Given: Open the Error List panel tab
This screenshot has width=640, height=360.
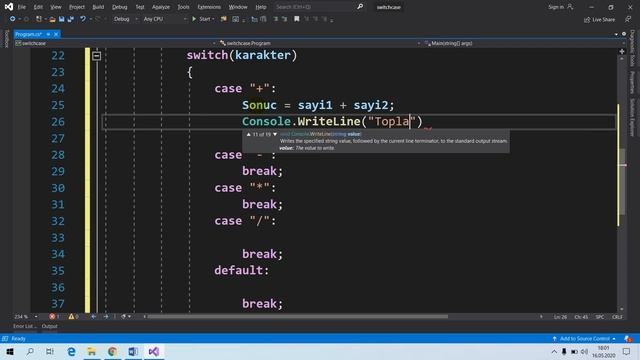Looking at the screenshot, I should coord(24,327).
